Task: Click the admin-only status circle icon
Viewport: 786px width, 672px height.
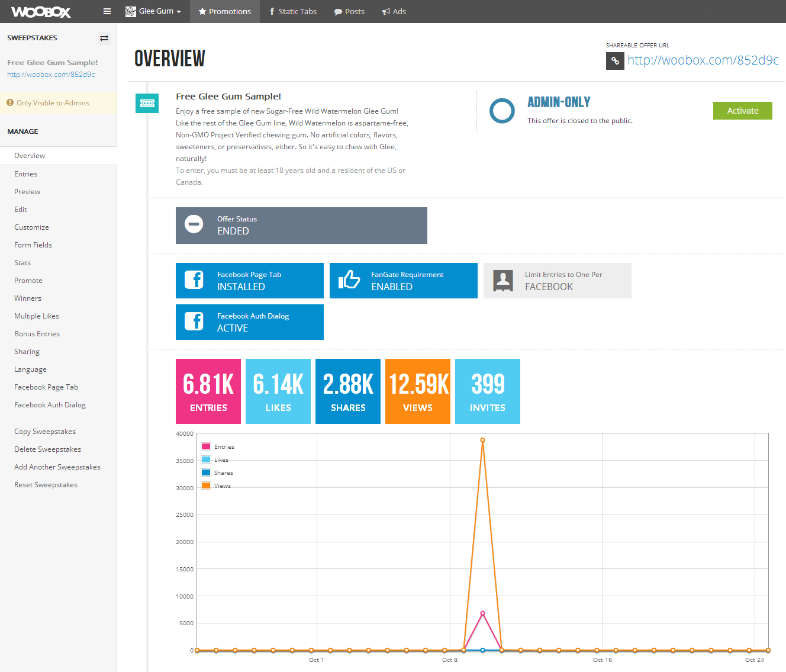Action: pyautogui.click(x=502, y=111)
